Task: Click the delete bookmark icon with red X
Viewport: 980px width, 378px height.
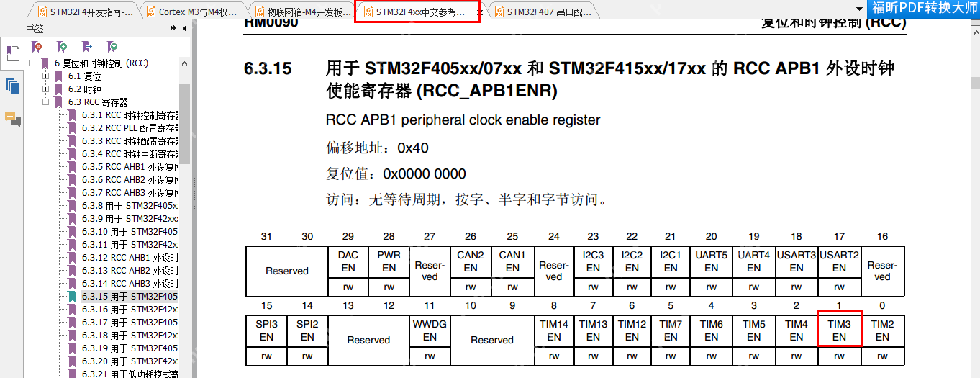Action: click(37, 47)
